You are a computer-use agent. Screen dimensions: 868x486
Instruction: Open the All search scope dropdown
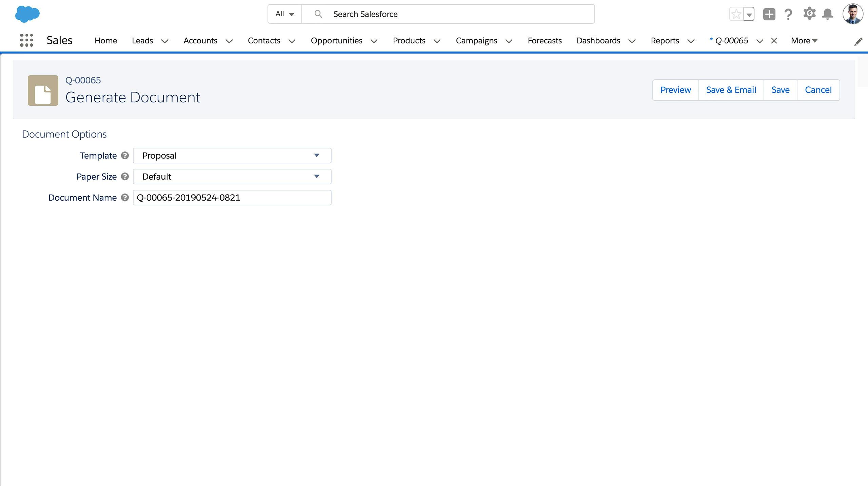(285, 14)
